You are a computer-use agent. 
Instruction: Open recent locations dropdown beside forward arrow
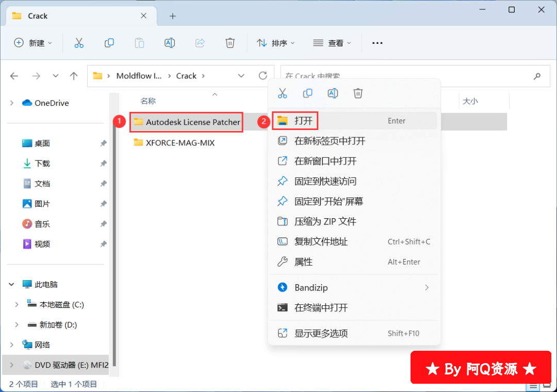point(55,76)
